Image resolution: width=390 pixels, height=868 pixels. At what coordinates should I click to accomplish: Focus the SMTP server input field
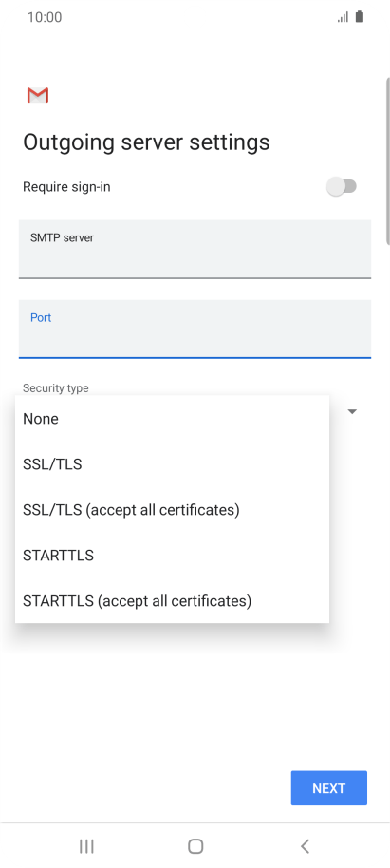(x=195, y=249)
